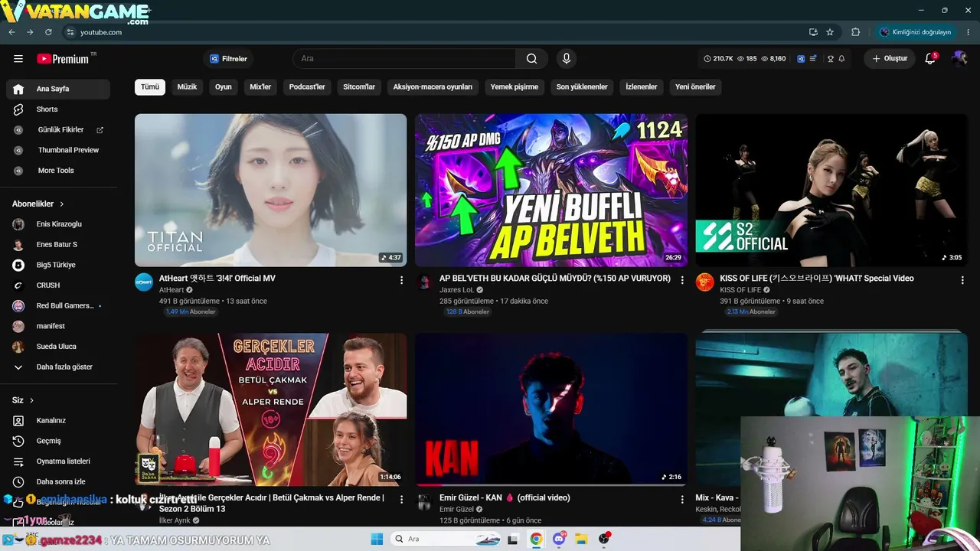Open the Oluştur create menu
This screenshot has width=980, height=551.
(x=890, y=59)
